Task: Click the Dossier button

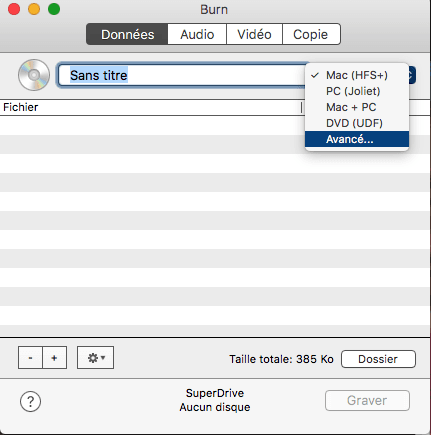Action: (378, 359)
